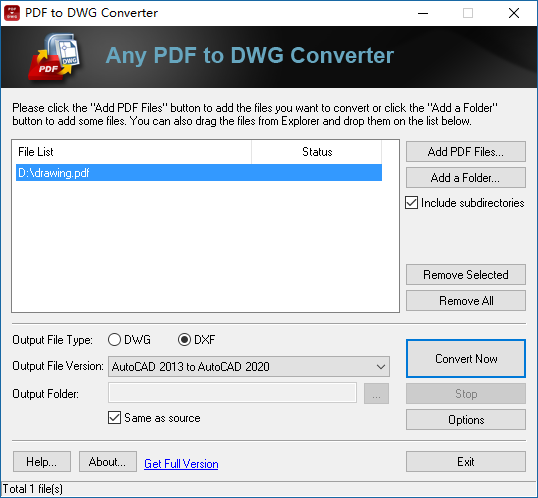Click the browse output folder ellipsis button
Image resolution: width=538 pixels, height=498 pixels.
(376, 394)
